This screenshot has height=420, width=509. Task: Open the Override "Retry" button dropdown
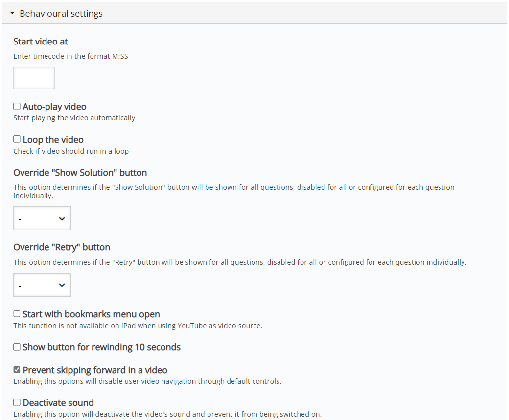click(42, 285)
